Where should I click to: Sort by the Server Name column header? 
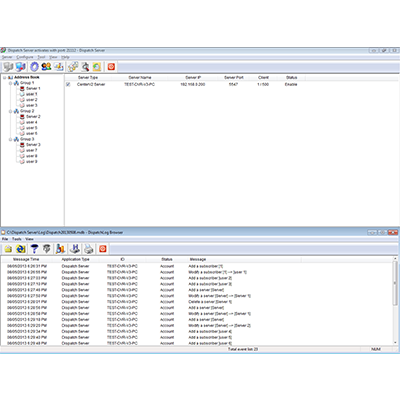point(140,77)
